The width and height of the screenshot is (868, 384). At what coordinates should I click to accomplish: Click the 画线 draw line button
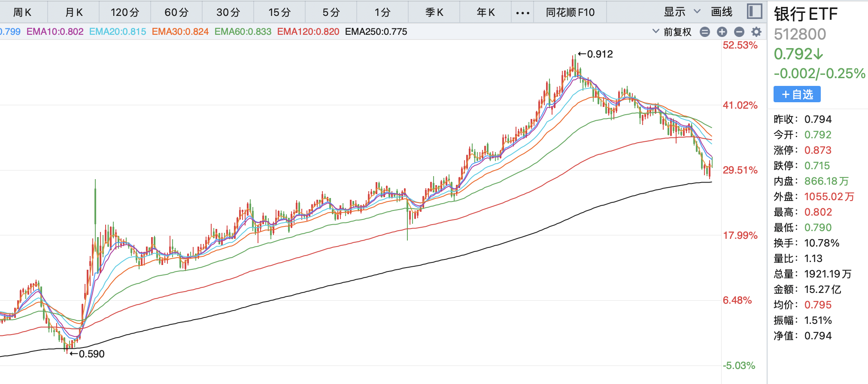coord(722,12)
